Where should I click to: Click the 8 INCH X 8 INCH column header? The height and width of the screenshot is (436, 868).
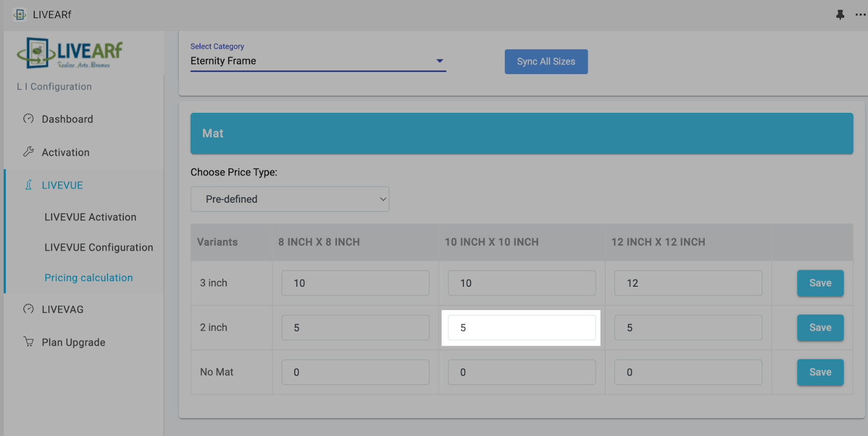[319, 242]
